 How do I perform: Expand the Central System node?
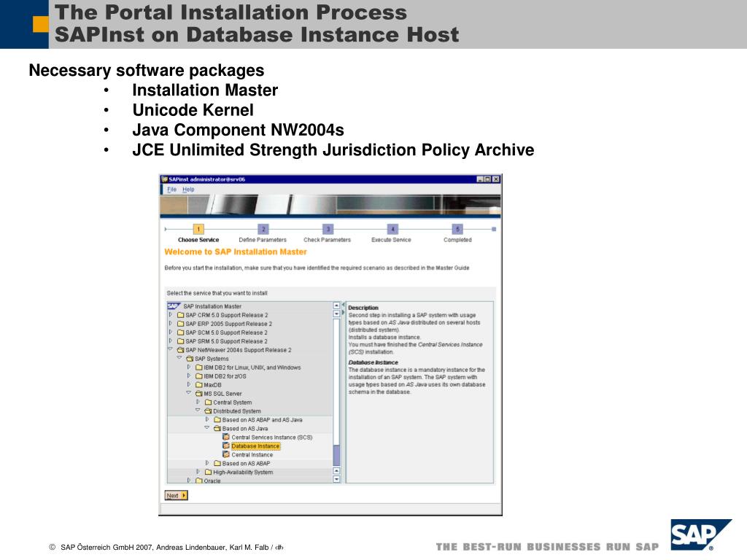point(198,402)
